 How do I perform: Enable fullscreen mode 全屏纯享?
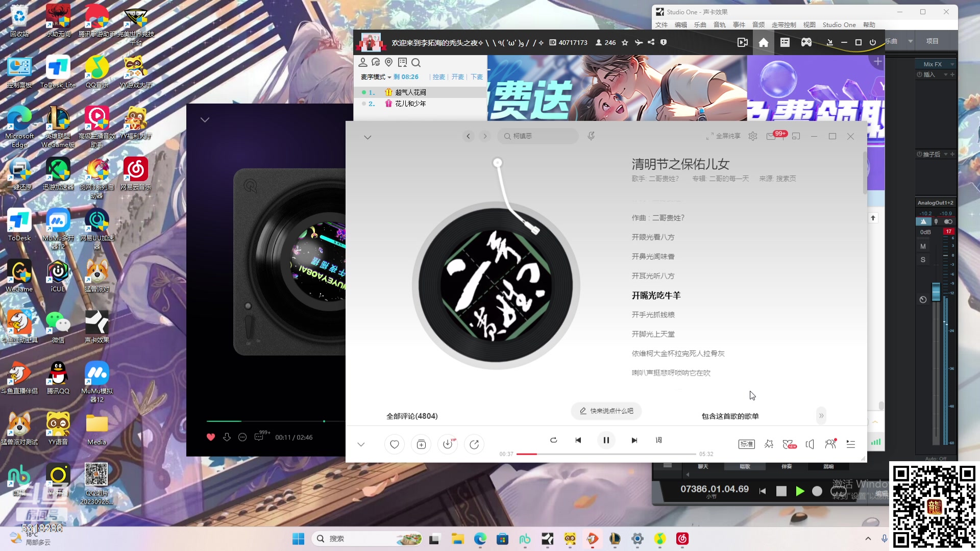tap(723, 136)
